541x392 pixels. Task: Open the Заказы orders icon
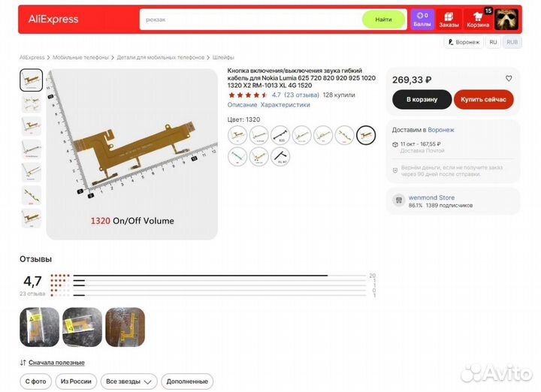click(449, 20)
